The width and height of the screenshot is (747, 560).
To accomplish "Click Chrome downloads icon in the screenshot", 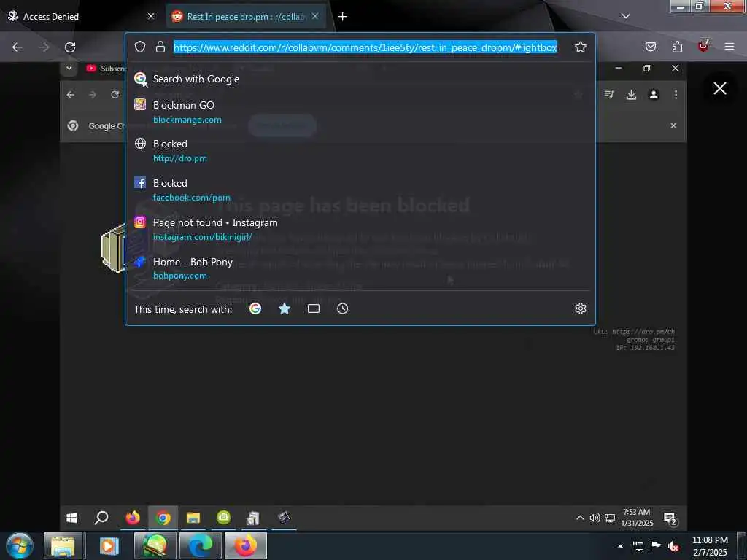I will [631, 95].
